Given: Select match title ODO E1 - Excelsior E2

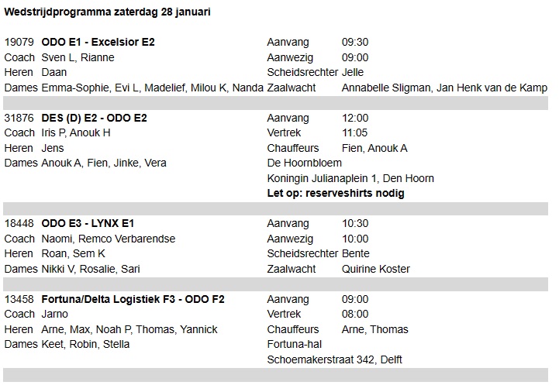Looking at the screenshot, I should point(98,42).
